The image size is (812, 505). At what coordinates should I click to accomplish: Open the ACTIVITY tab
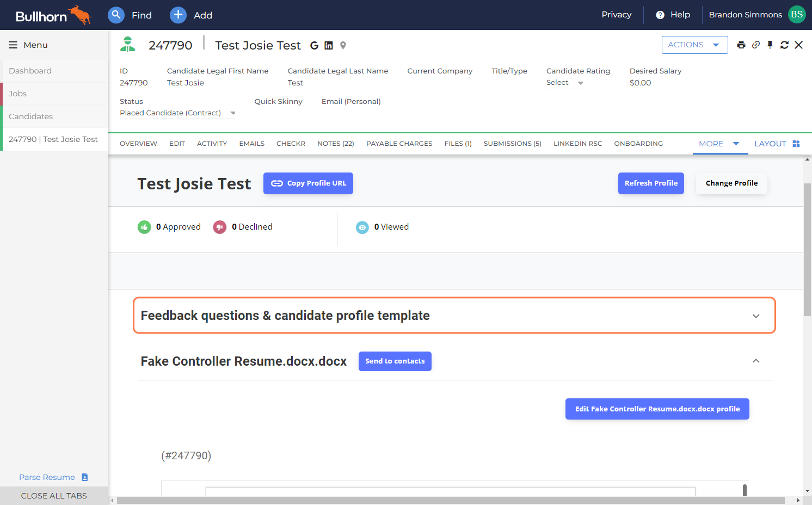pyautogui.click(x=212, y=144)
